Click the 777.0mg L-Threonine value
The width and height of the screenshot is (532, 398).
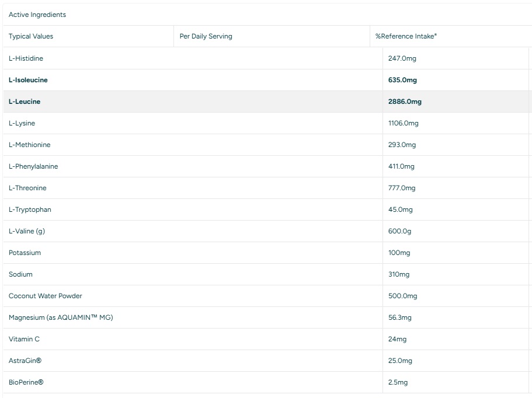(402, 188)
